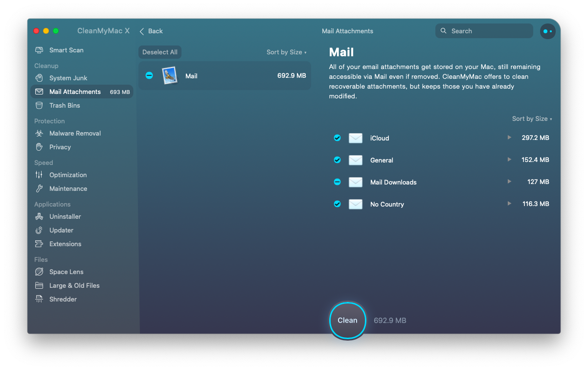Expand the No Country disclosure triangle
This screenshot has width=588, height=370.
[x=509, y=204]
